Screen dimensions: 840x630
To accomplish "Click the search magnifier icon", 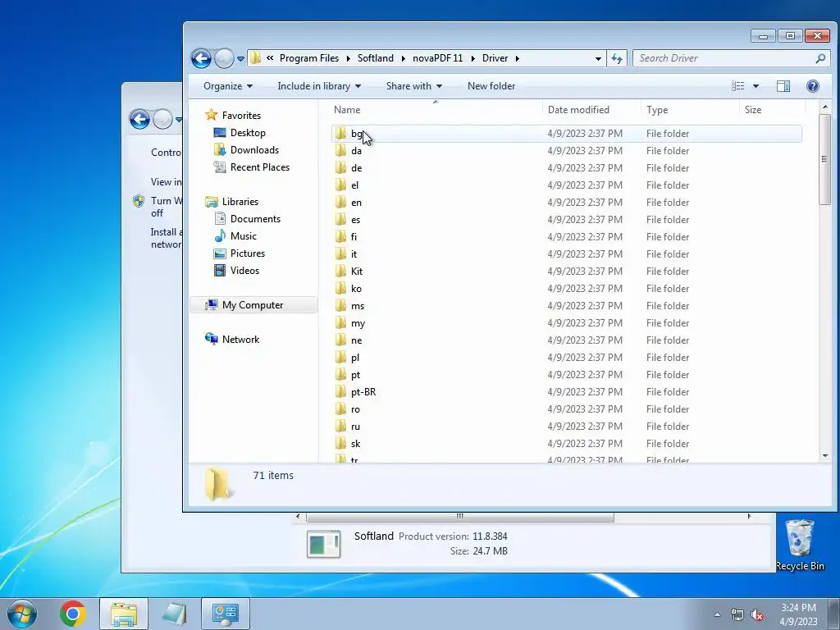I will (x=820, y=58).
